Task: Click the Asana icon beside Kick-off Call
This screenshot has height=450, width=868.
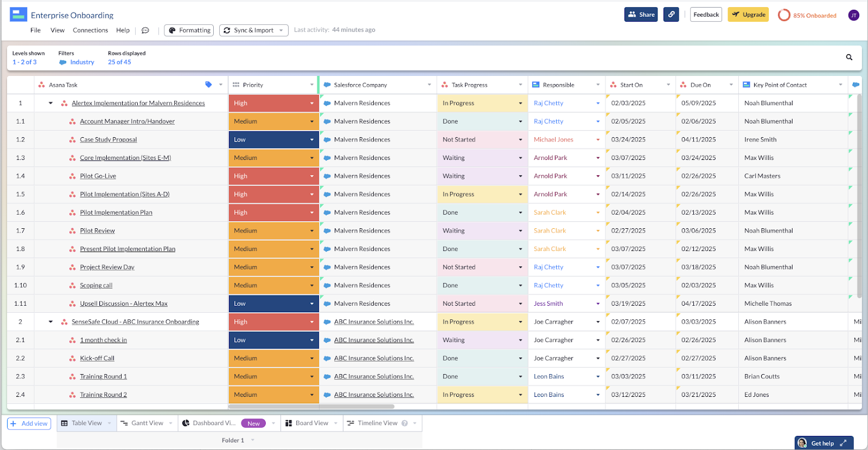Action: click(x=72, y=358)
